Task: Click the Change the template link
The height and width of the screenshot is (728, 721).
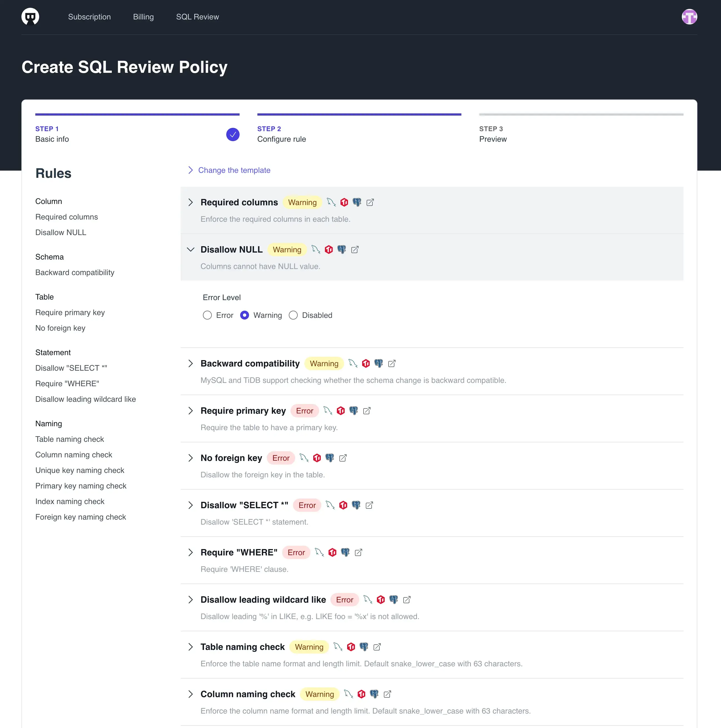Action: pyautogui.click(x=234, y=170)
